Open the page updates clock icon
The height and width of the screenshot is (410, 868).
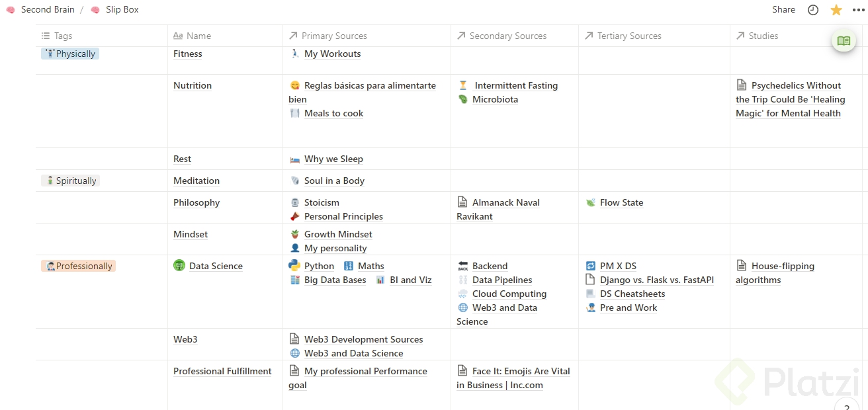(813, 10)
